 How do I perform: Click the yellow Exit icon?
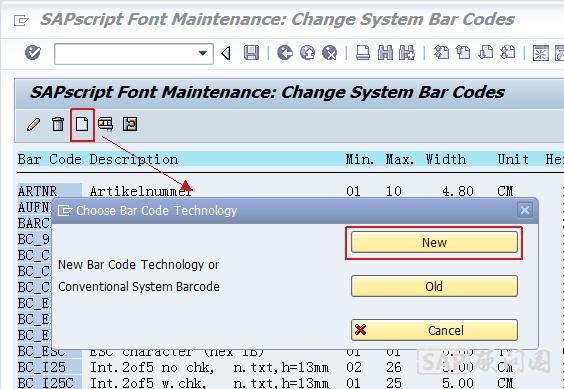(307, 53)
